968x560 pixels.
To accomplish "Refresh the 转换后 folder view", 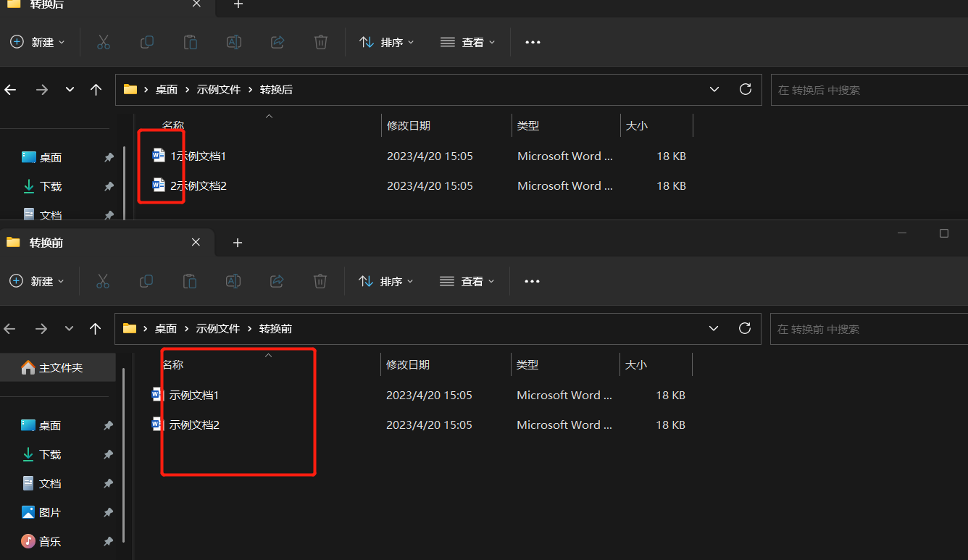I will pyautogui.click(x=745, y=89).
